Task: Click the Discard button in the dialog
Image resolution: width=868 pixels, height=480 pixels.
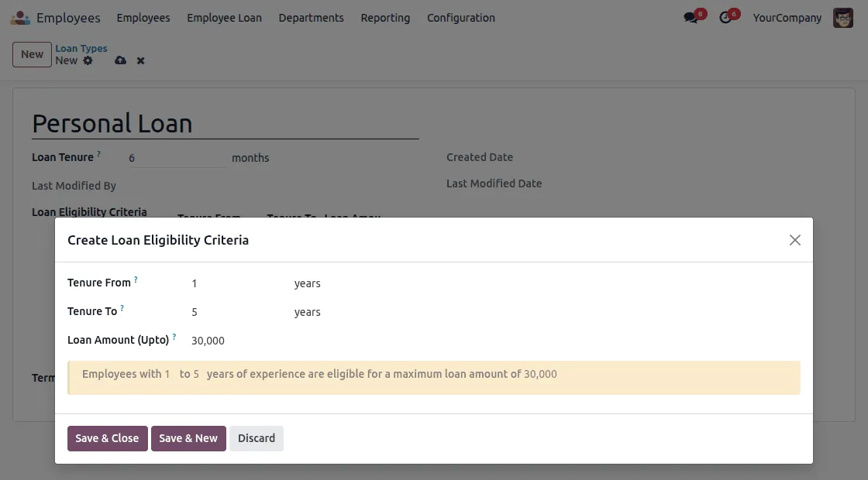Action: tap(257, 438)
